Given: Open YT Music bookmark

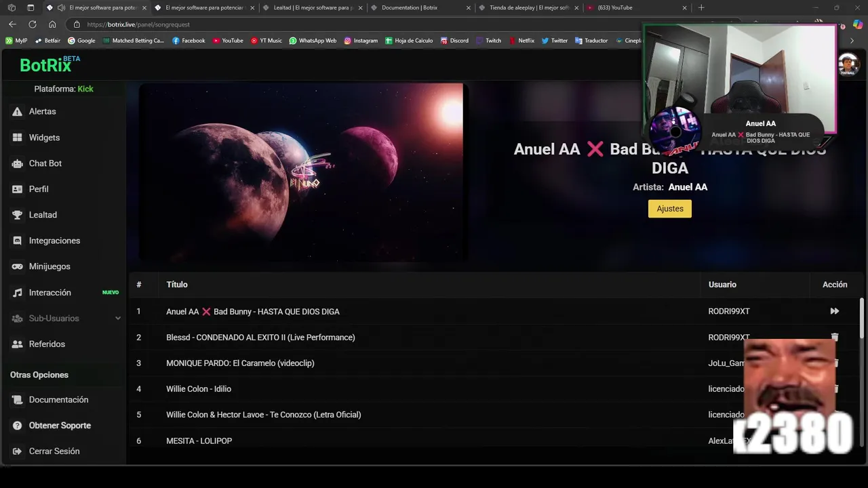Looking at the screenshot, I should [267, 41].
